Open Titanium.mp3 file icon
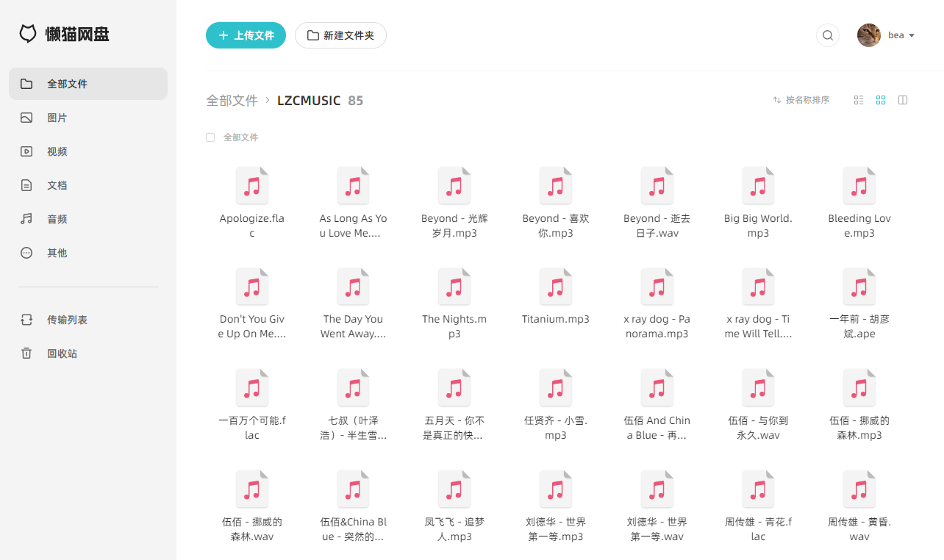The image size is (944, 560). coord(556,287)
